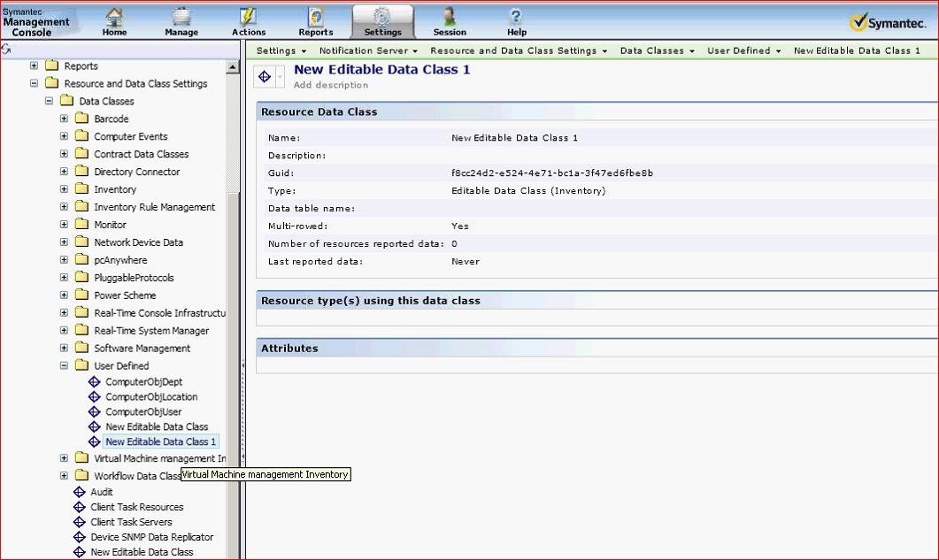The height and width of the screenshot is (560, 939).
Task: Click the refresh icon above the tree
Action: click(6, 50)
